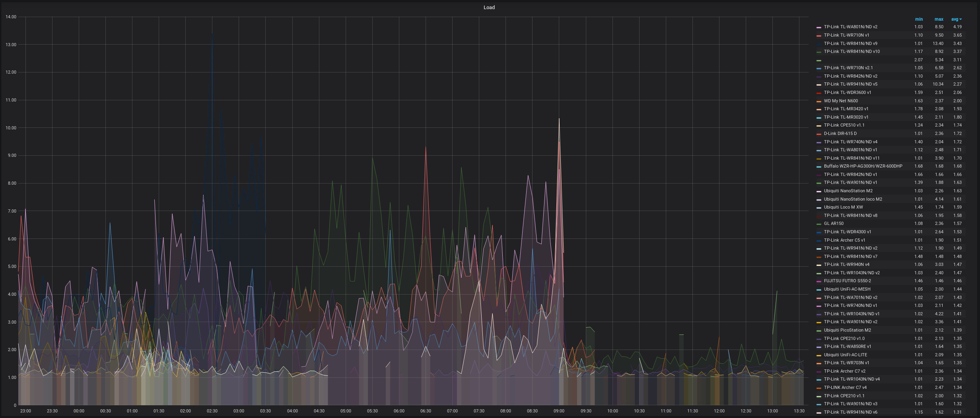Click the green swatch of the unnamed series
Viewport: 980px width, 418px height.
click(x=819, y=61)
